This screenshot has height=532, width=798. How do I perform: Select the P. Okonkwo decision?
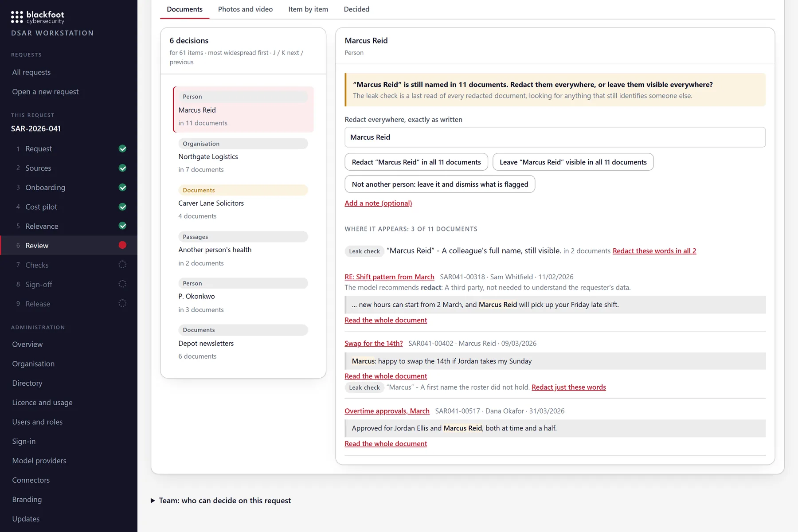coord(243,296)
